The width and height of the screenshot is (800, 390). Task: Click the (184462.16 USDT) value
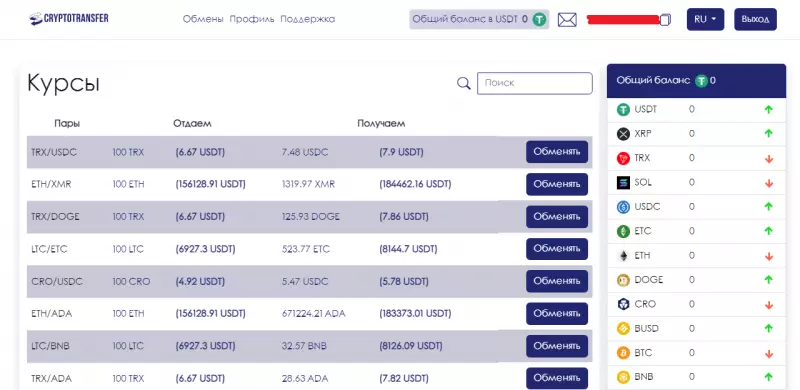(x=415, y=184)
